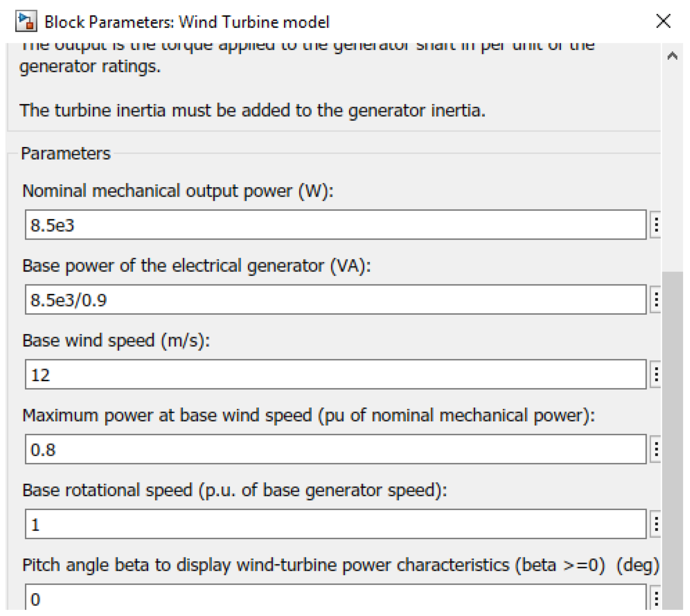Focus the Pitch angle beta input field
This screenshot has height=616, width=690.
pos(335,598)
